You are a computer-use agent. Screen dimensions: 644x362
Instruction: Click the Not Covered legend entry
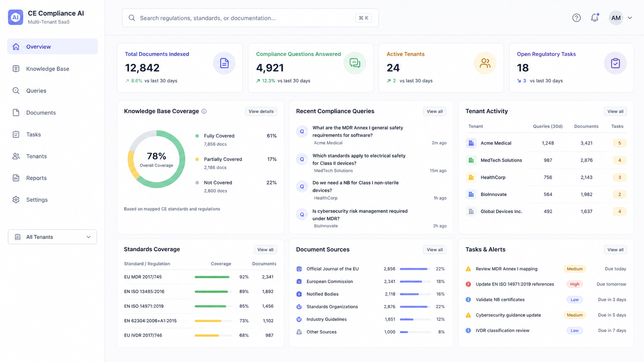[x=236, y=187]
